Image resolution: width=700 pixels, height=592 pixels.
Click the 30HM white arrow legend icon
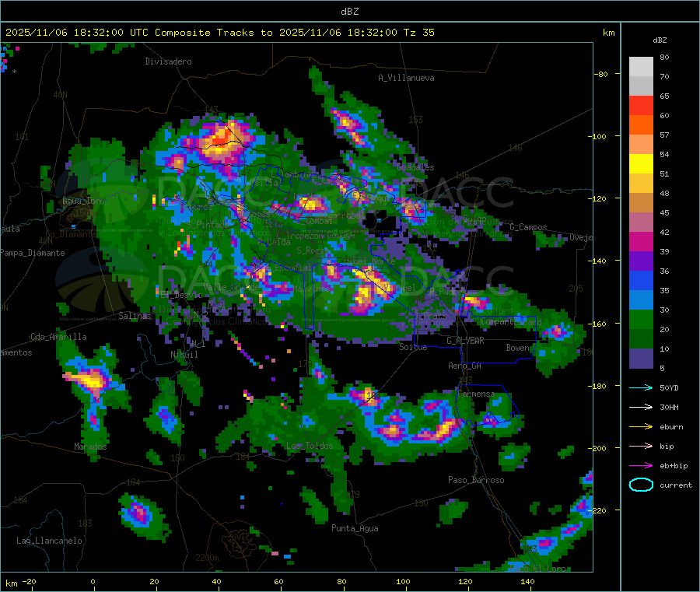[x=641, y=407]
